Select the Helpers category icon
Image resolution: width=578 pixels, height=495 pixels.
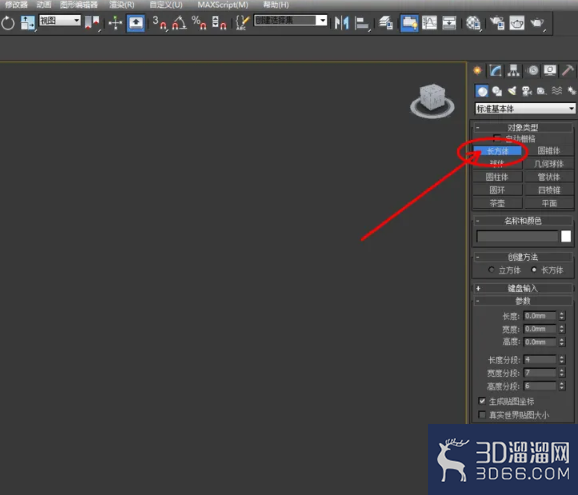(542, 91)
